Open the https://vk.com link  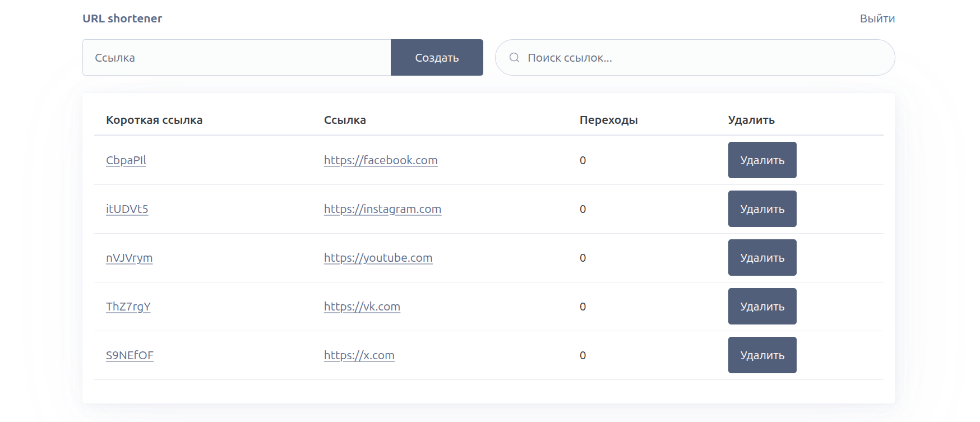tap(362, 307)
